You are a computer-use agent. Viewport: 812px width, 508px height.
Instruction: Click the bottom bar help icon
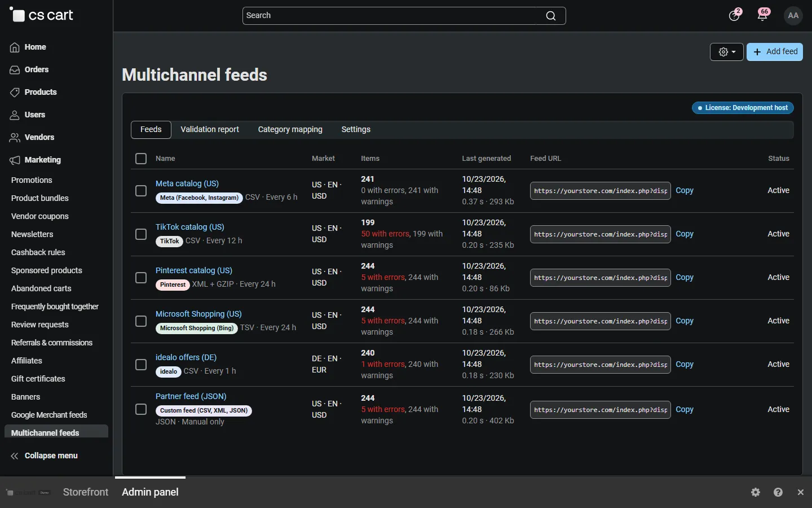(778, 492)
